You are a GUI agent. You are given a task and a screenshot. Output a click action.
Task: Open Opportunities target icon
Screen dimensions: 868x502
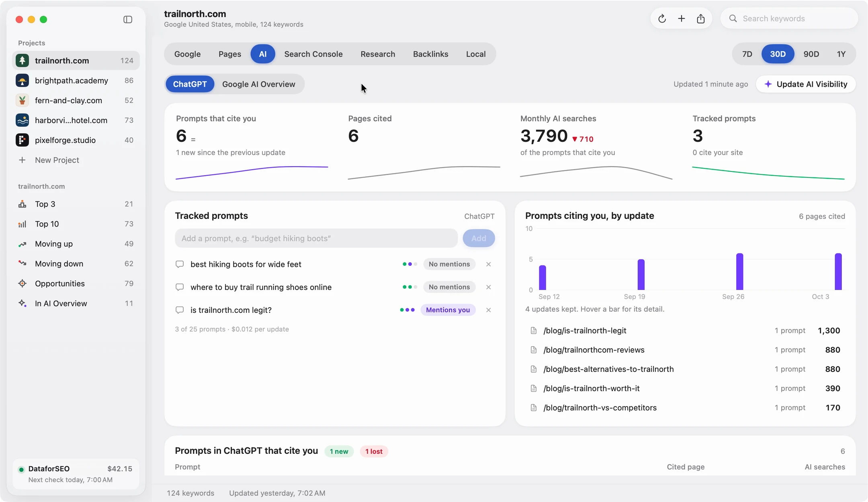tap(22, 284)
